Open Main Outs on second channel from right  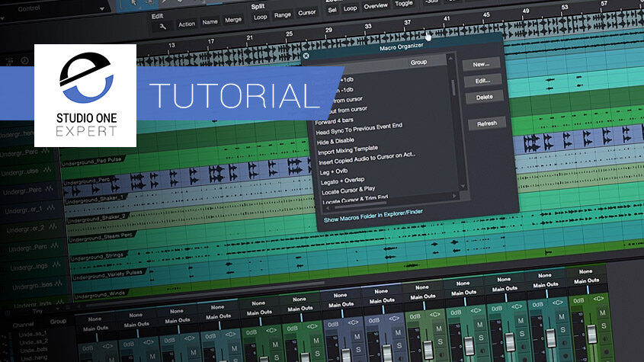pos(546,285)
